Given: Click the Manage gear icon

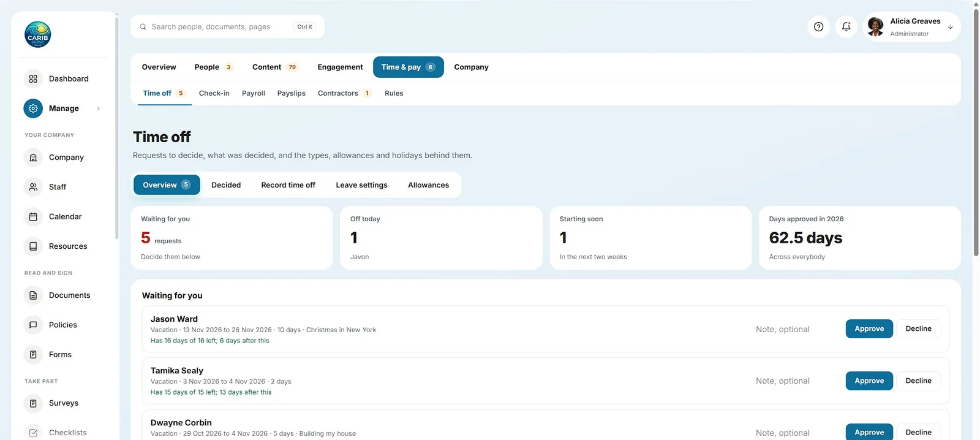Looking at the screenshot, I should 33,108.
